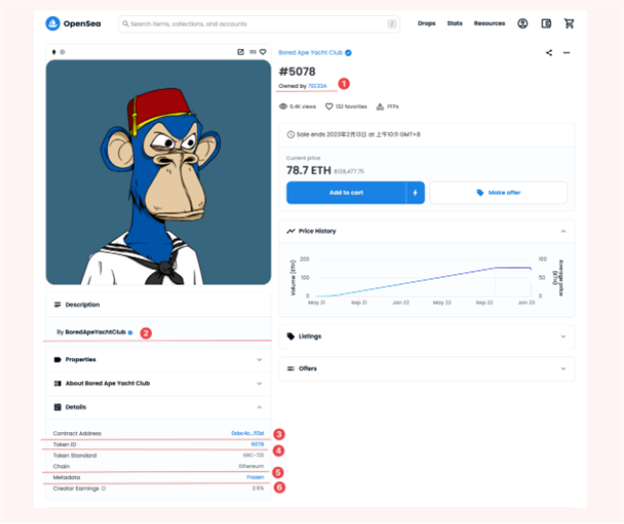The image size is (624, 524).
Task: Open the Resources menu
Action: pyautogui.click(x=489, y=23)
